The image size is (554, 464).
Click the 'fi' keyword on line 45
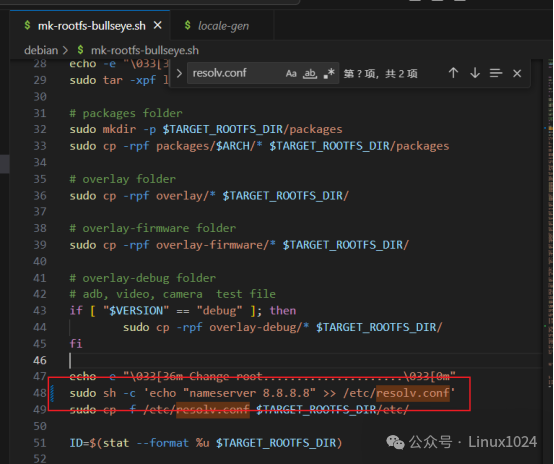76,343
